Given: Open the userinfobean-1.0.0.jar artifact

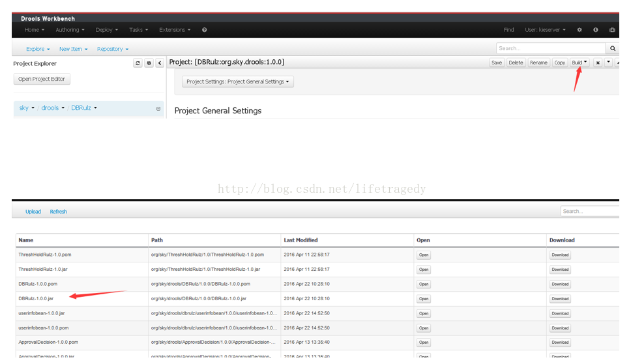Looking at the screenshot, I should [423, 313].
